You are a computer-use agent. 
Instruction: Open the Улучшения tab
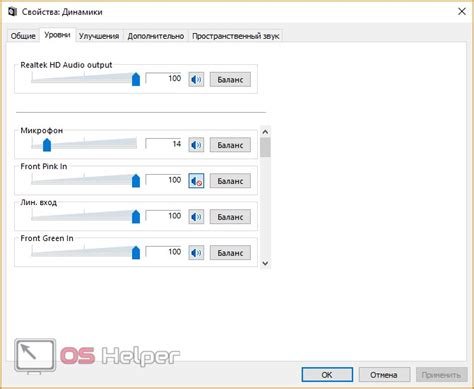(99, 36)
